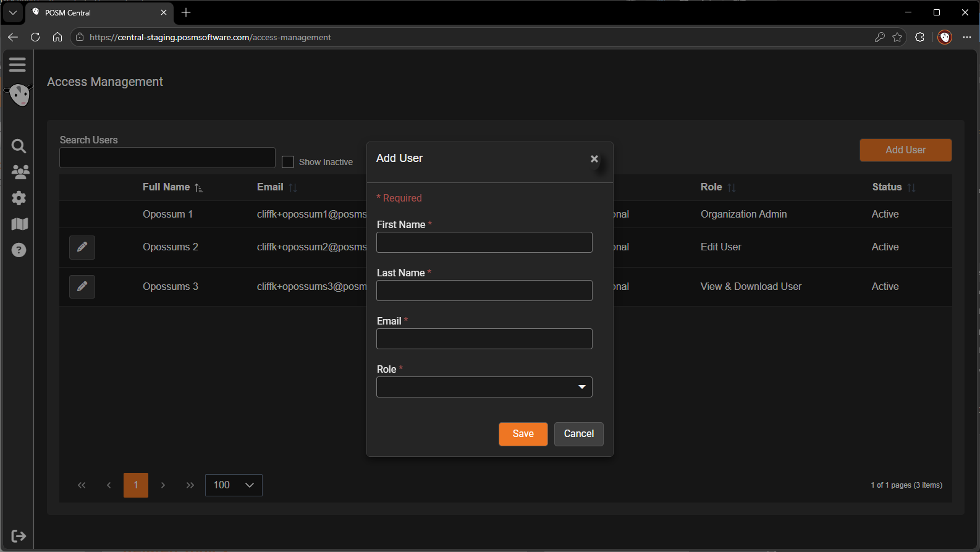Image resolution: width=980 pixels, height=552 pixels.
Task: Click the Edit User role cell
Action: (721, 247)
